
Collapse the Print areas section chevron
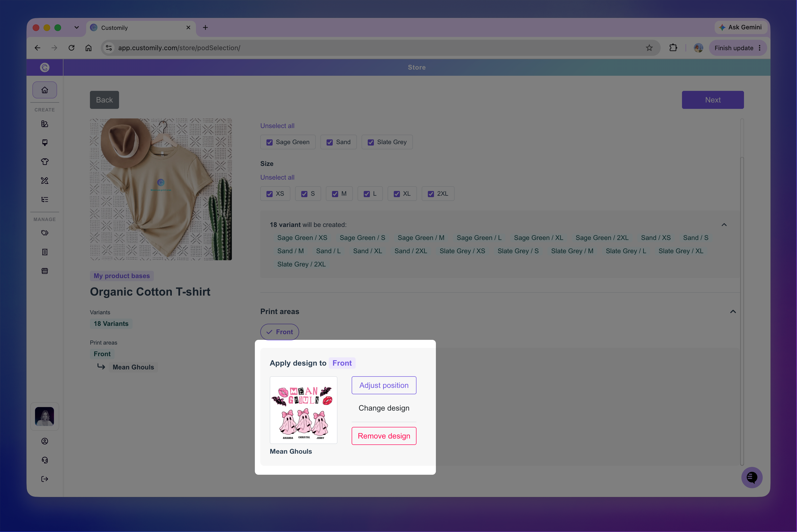[733, 311]
